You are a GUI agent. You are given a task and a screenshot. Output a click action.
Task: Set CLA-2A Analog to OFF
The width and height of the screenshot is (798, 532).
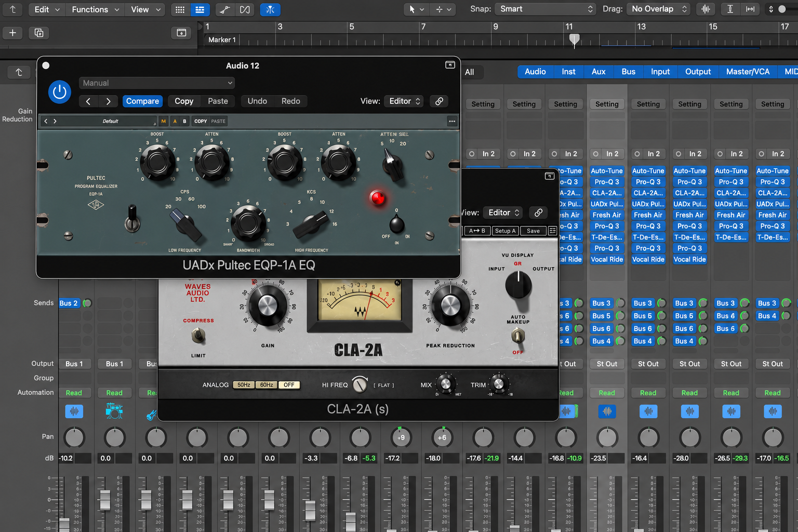pos(289,385)
